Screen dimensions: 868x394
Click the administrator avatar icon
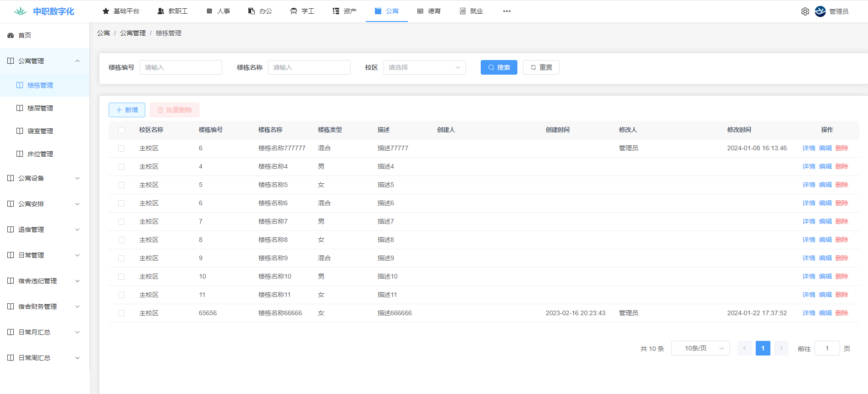point(820,11)
